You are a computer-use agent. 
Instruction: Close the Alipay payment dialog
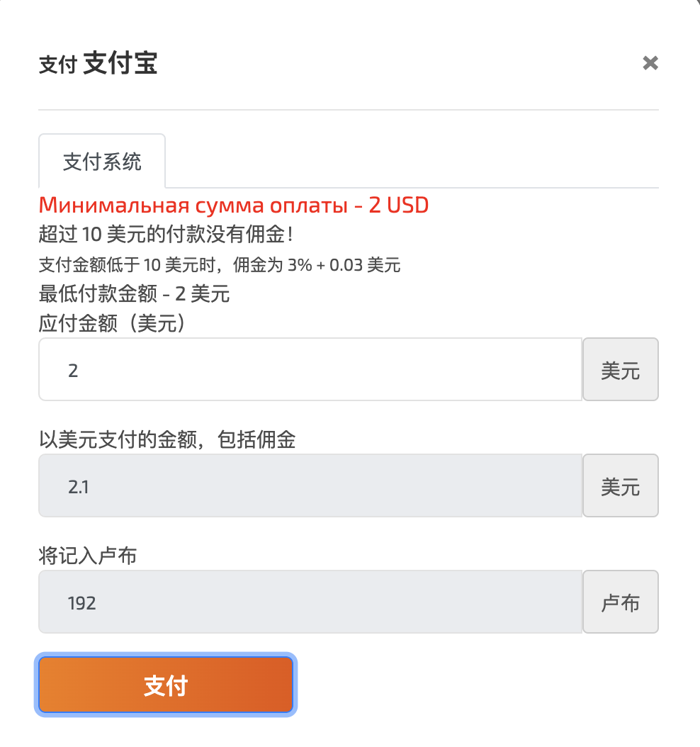click(x=650, y=63)
